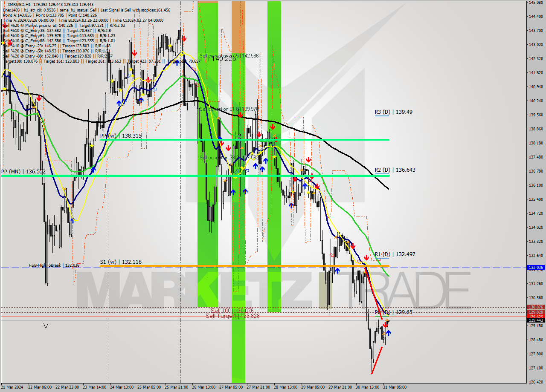Click the 134.020 price scale value
This screenshot has height=392, width=546.
tap(536, 228)
